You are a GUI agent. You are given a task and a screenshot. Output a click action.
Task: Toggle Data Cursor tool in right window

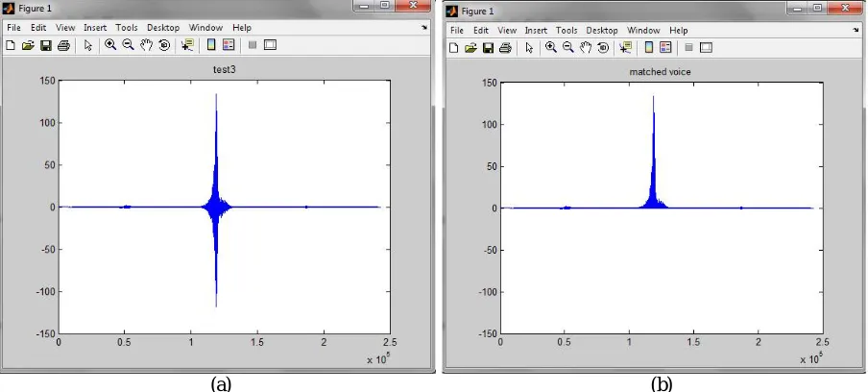[625, 48]
